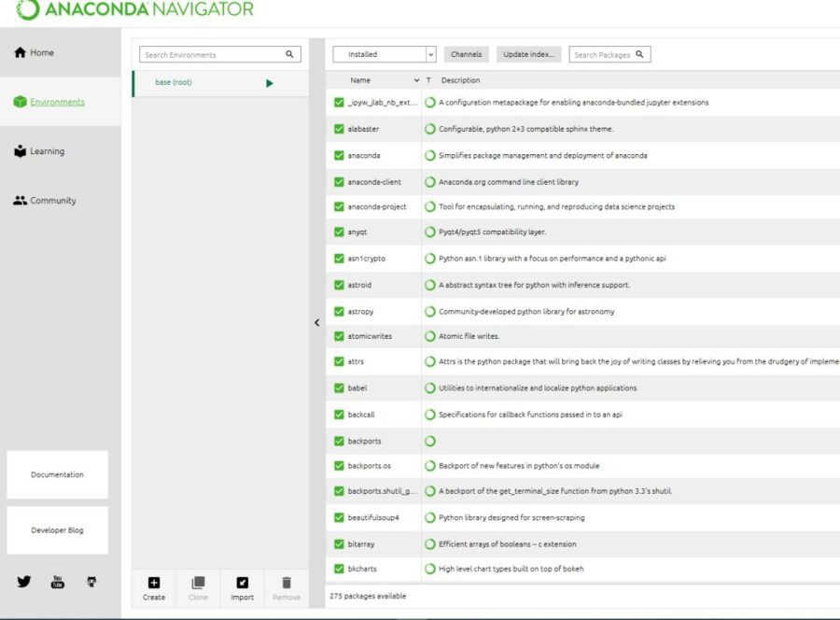Screen dimensions: 840x620
Task: Select the base (root) environment
Action: point(220,83)
